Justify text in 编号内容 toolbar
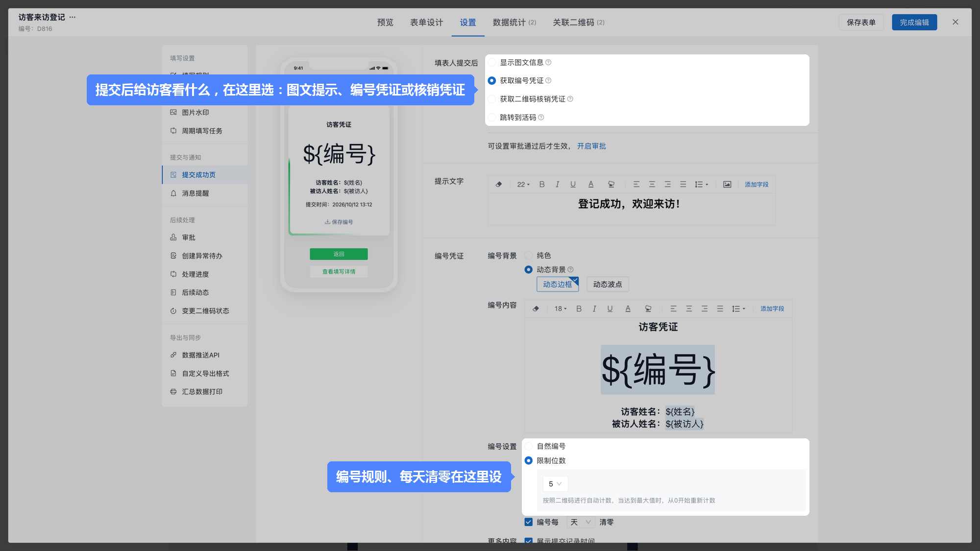The width and height of the screenshot is (980, 551). [x=720, y=309]
